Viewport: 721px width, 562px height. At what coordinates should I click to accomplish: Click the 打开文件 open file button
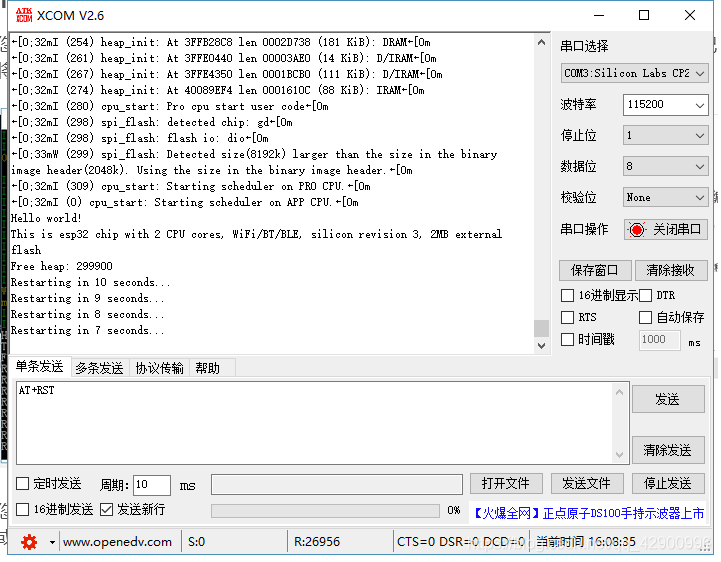(506, 484)
